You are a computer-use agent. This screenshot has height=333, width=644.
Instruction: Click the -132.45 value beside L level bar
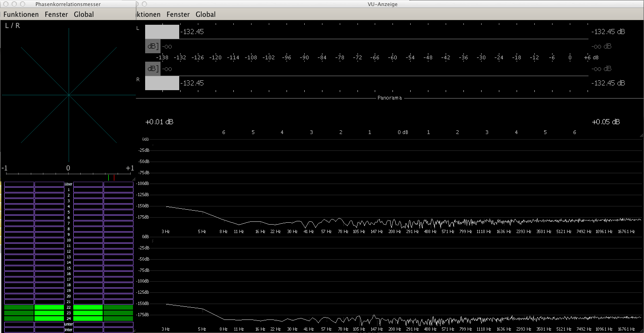[192, 32]
